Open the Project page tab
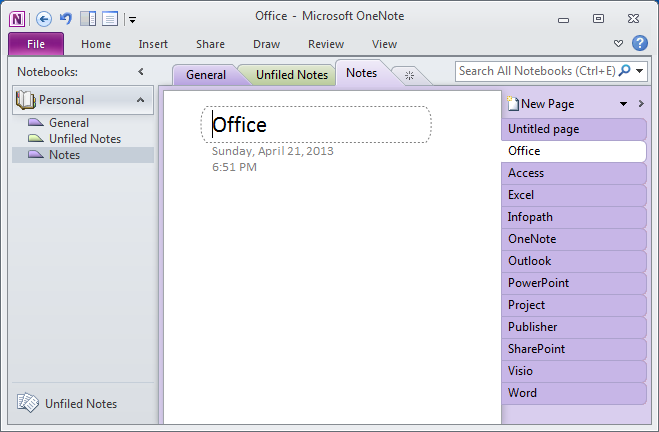 pos(574,305)
